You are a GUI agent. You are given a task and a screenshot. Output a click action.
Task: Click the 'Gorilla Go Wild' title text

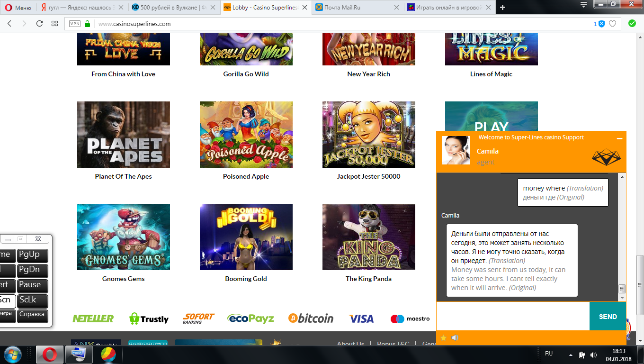(246, 74)
